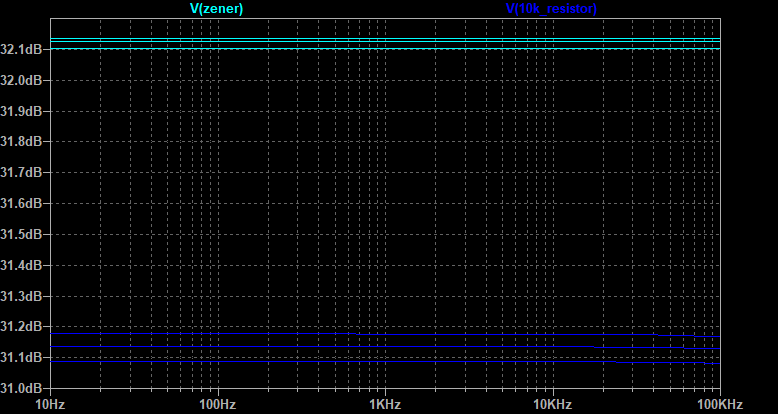Click the 100KHz frequency axis label
The height and width of the screenshot is (414, 778).
[x=720, y=405]
